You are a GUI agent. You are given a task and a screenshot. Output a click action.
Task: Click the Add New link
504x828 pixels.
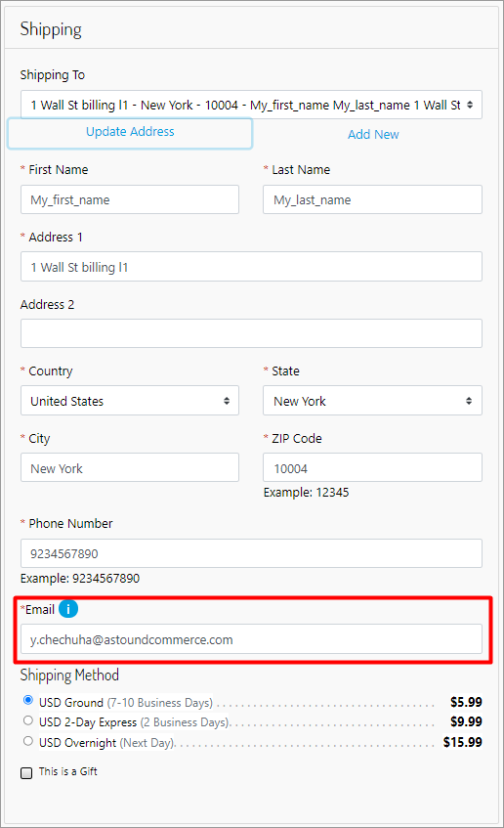[x=373, y=135]
